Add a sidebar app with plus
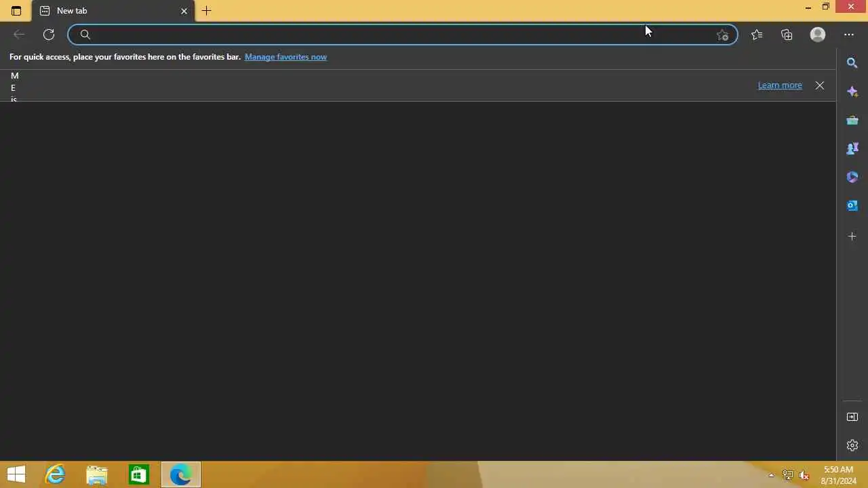Screen dimensions: 868x488 click(852, 237)
